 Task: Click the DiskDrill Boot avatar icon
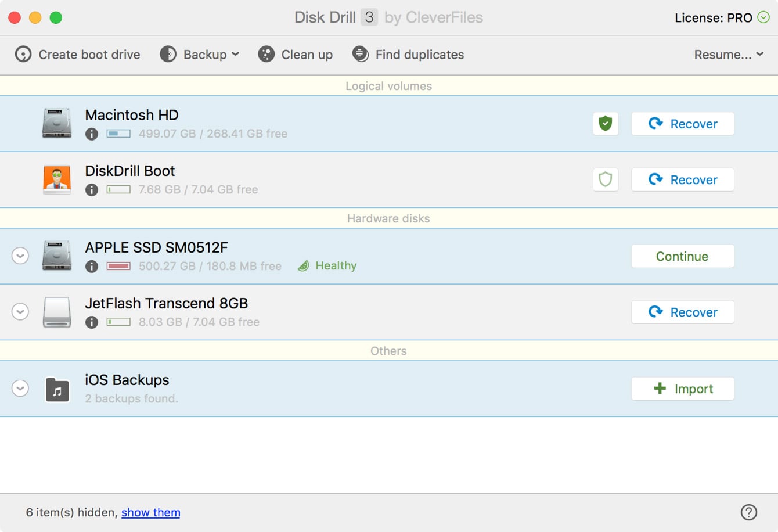coord(56,179)
